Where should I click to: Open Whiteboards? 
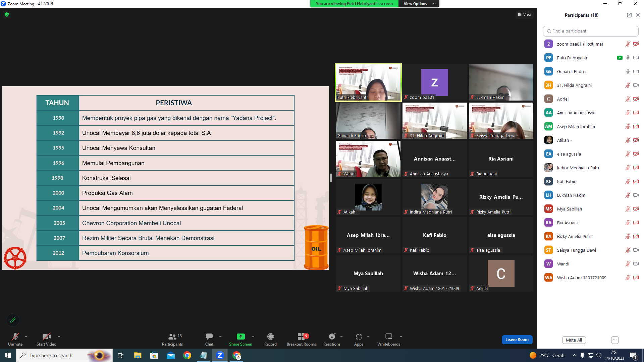click(389, 339)
